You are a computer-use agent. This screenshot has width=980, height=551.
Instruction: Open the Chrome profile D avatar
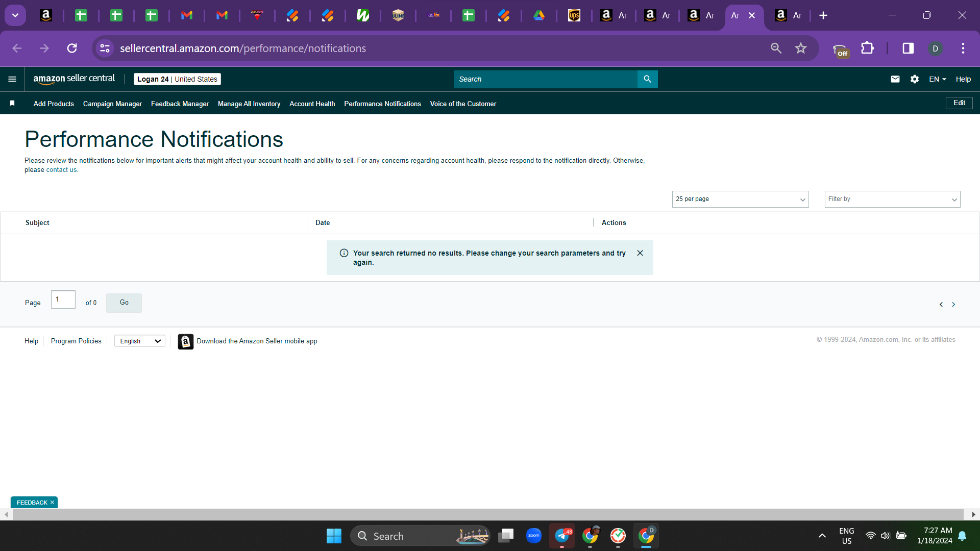click(935, 48)
